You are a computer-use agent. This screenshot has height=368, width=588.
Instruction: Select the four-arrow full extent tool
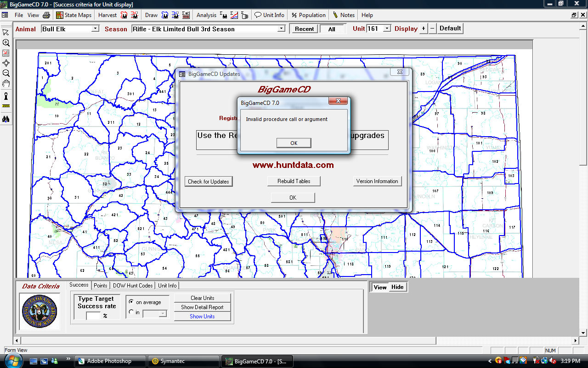(6, 63)
